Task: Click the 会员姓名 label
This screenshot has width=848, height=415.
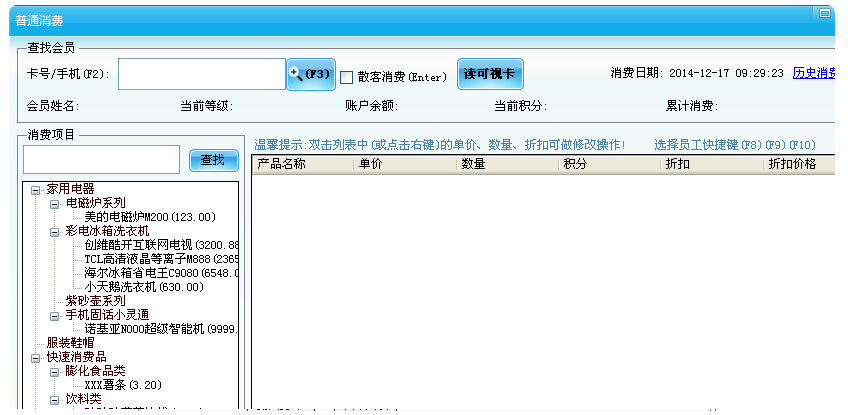Action: [x=52, y=107]
